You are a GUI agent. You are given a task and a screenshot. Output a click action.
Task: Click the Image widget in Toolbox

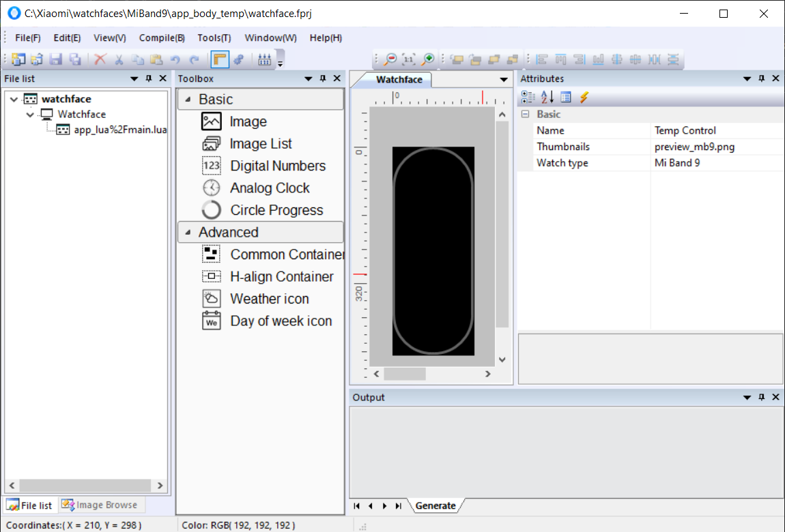(x=248, y=122)
